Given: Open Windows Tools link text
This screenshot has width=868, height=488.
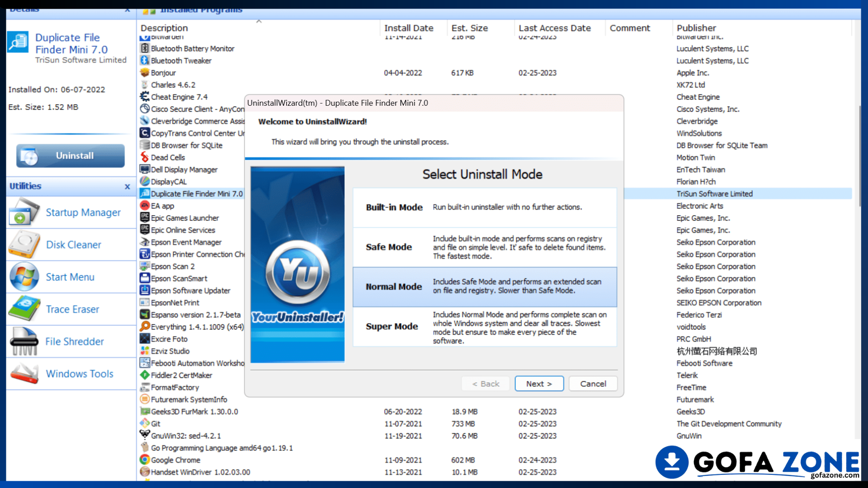Looking at the screenshot, I should (80, 374).
